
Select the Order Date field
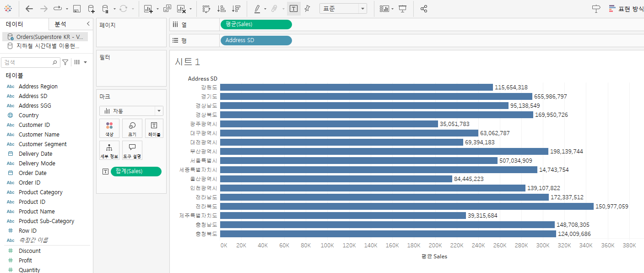click(32, 173)
